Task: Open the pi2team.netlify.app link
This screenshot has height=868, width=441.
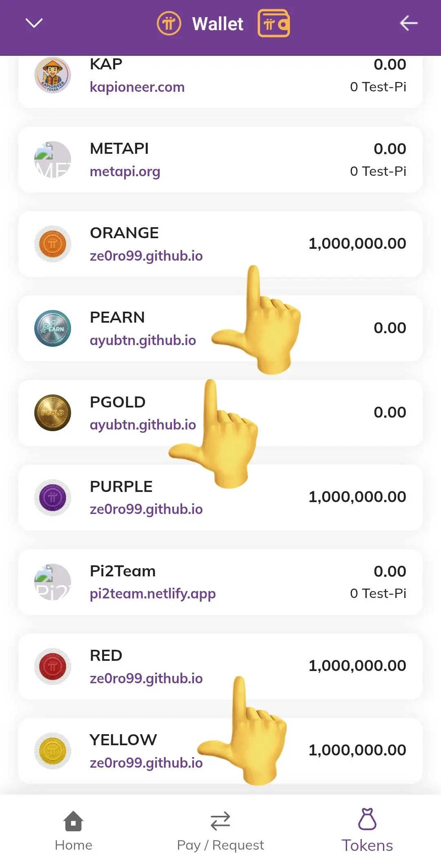Action: (x=153, y=593)
